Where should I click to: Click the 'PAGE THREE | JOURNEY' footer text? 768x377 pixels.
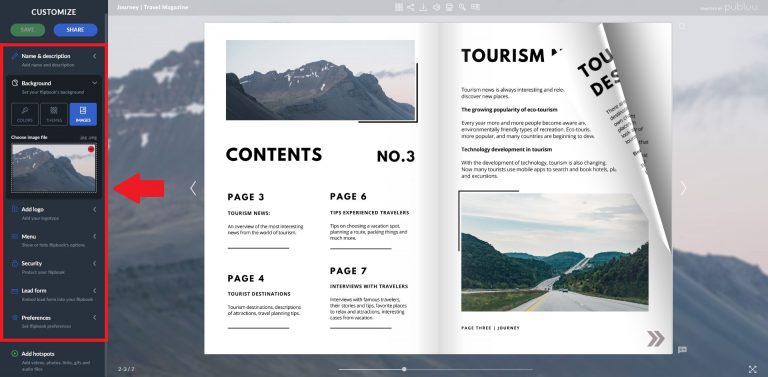pyautogui.click(x=490, y=328)
